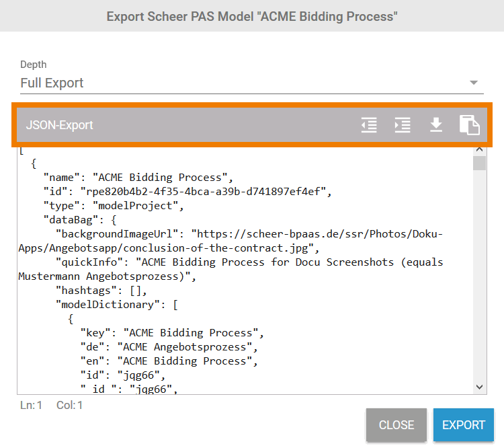The width and height of the screenshot is (504, 448).
Task: Open the Full Export depth selection field
Action: click(x=242, y=83)
